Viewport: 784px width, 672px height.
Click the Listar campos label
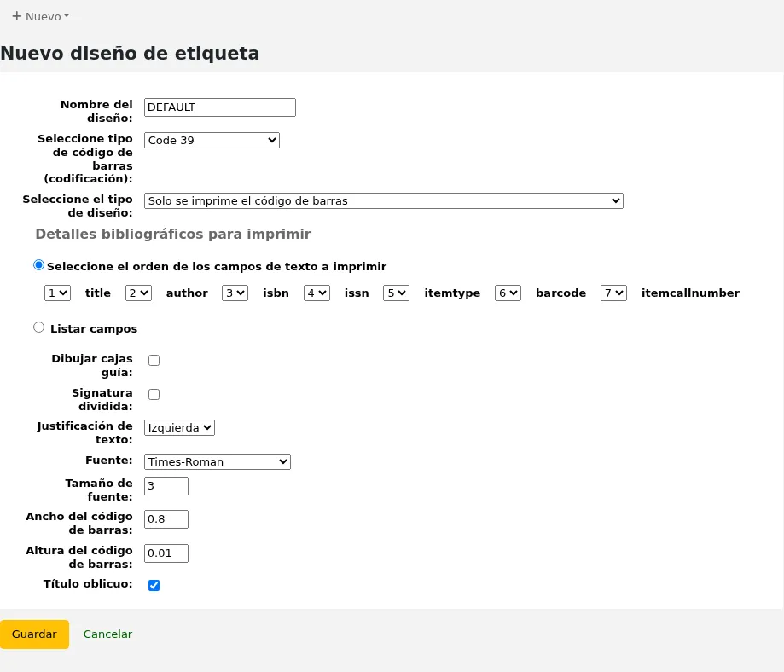click(x=94, y=329)
